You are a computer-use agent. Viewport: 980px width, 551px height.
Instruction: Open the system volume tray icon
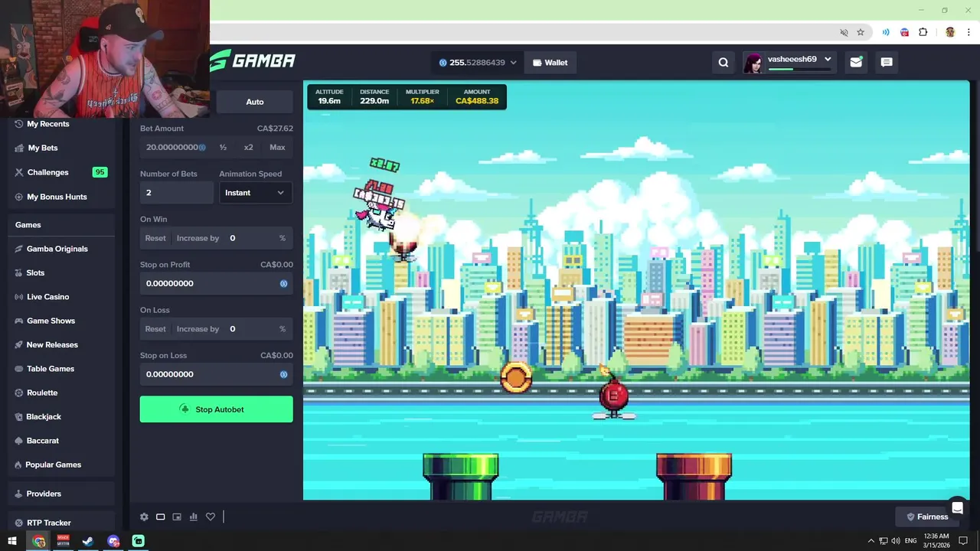click(895, 541)
